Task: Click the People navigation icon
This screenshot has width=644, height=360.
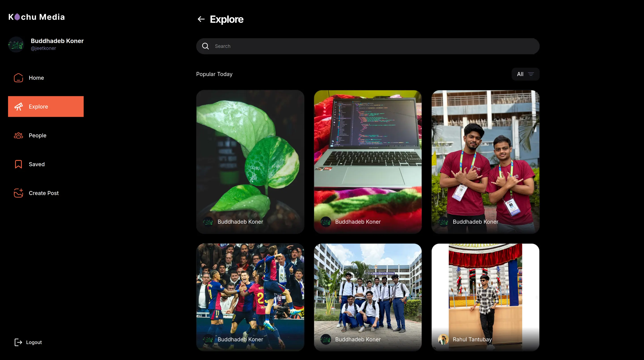Action: click(18, 135)
